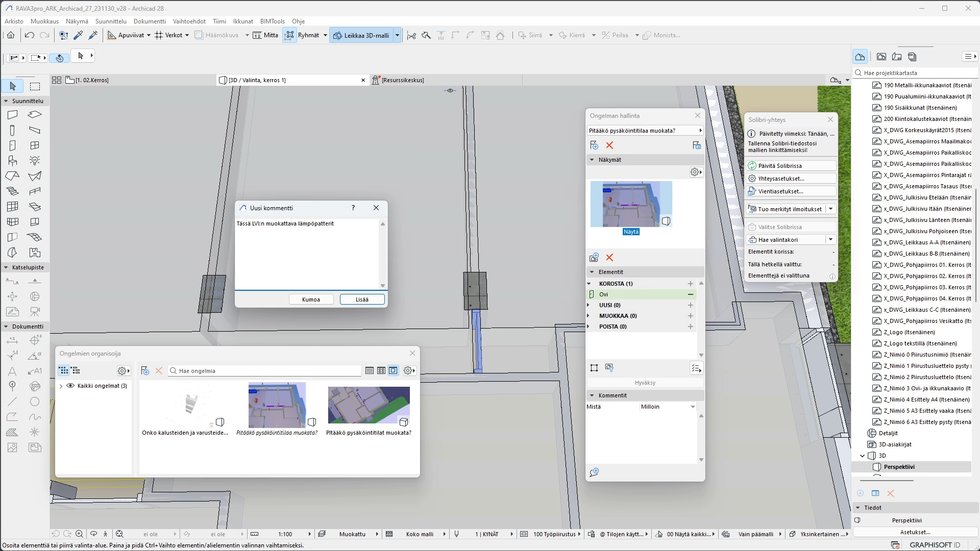Viewport: 980px width, 551px height.
Task: Open Näkymät settings gear
Action: (x=696, y=172)
